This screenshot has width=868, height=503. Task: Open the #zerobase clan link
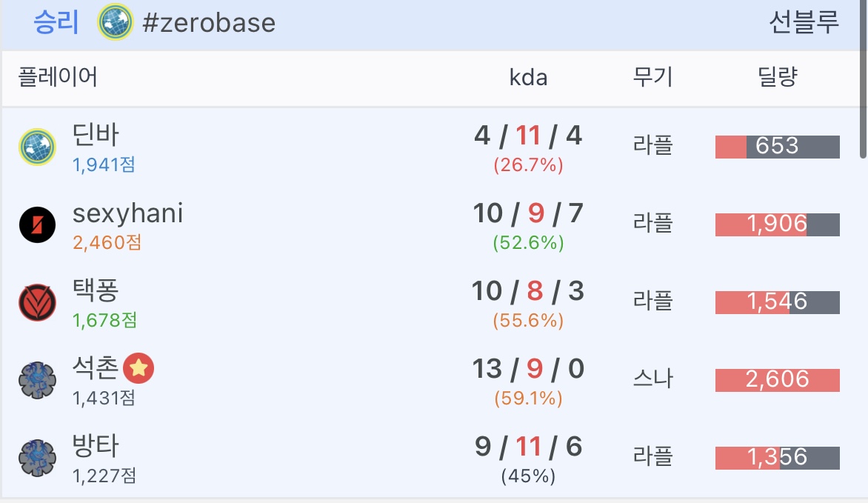click(208, 23)
